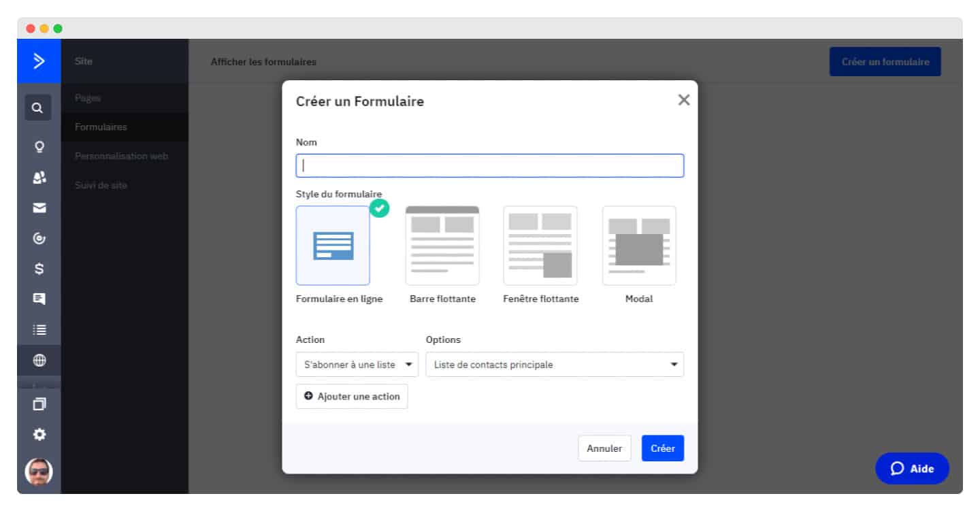This screenshot has height=511, width=980.
Task: Open the Contacts people icon
Action: [39, 177]
